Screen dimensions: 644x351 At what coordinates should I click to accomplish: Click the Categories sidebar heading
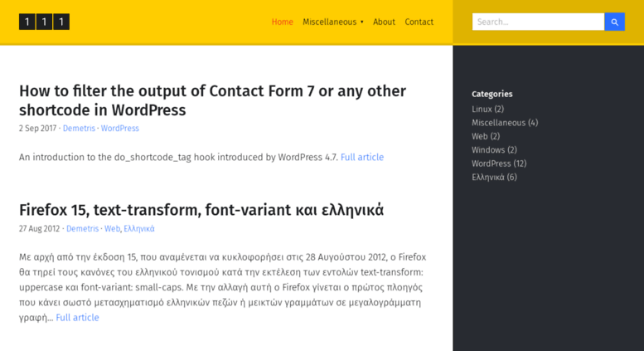click(492, 94)
